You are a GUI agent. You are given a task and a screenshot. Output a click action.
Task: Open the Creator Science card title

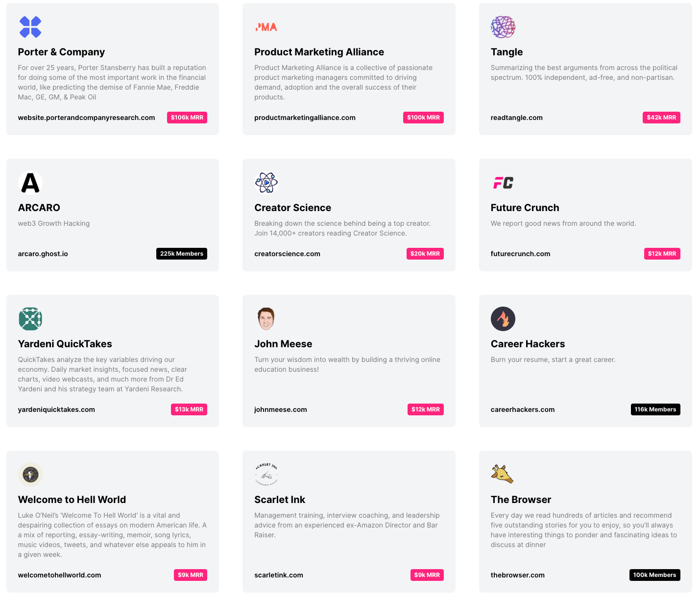coord(293,208)
